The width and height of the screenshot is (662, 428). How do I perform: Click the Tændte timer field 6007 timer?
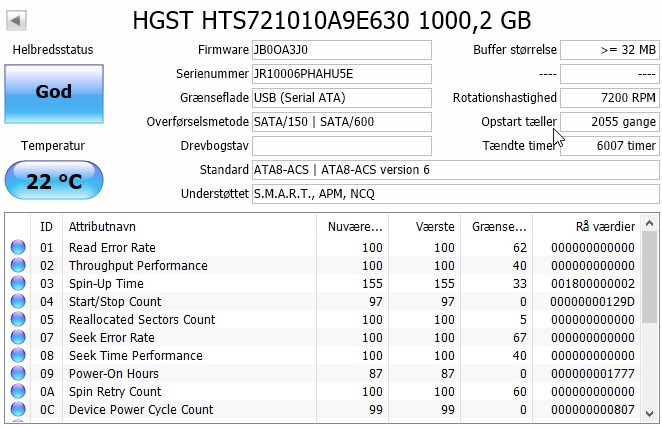coord(610,146)
